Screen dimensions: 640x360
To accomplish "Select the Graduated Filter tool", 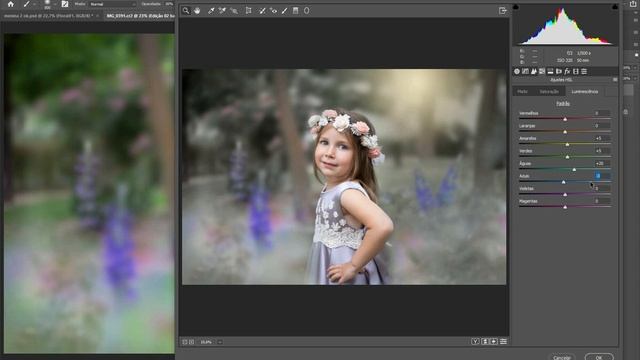I will [x=296, y=11].
